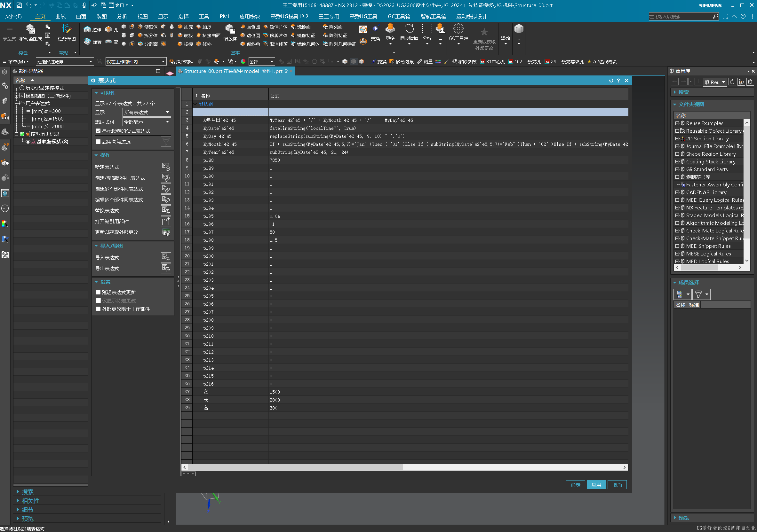Click Replace Expressions (替换表达式) icon
This screenshot has height=532, width=757.
click(x=166, y=210)
